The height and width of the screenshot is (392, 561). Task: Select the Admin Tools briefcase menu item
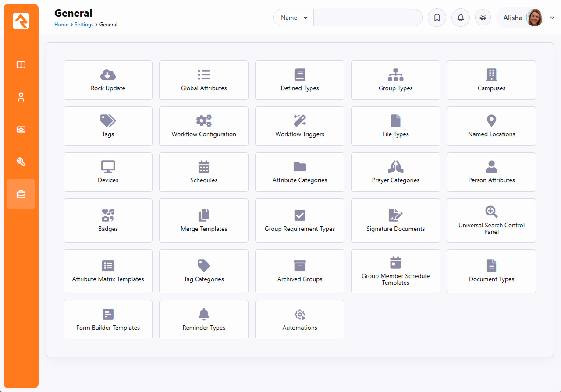21,194
